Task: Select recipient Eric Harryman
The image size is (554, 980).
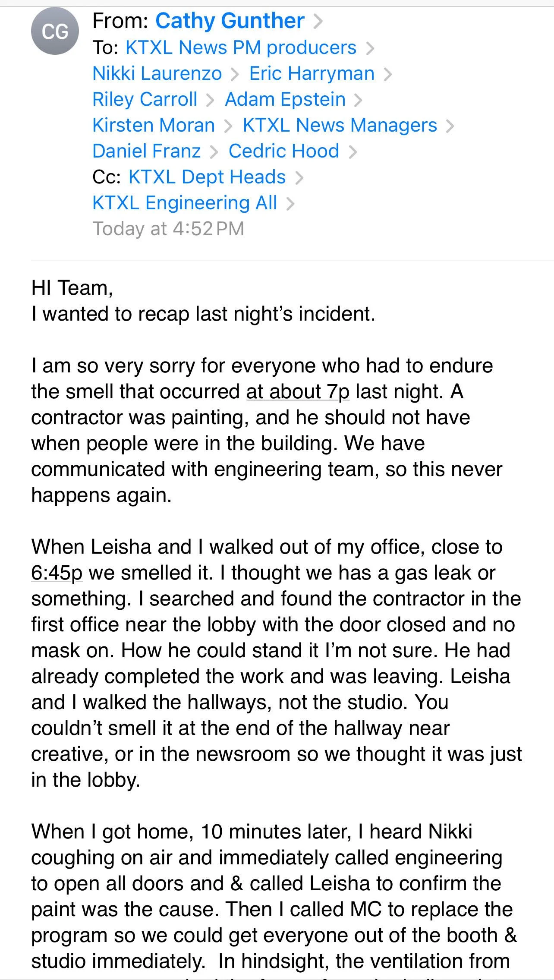Action: tap(312, 73)
